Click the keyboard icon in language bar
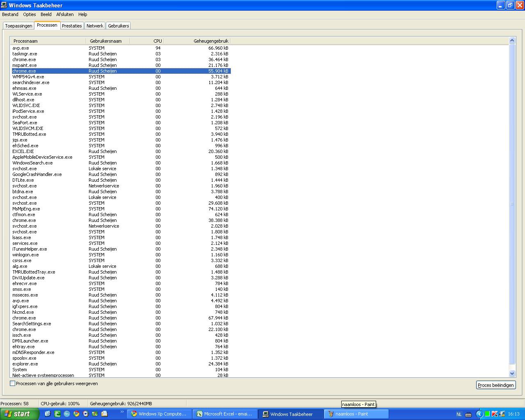 tap(468, 414)
